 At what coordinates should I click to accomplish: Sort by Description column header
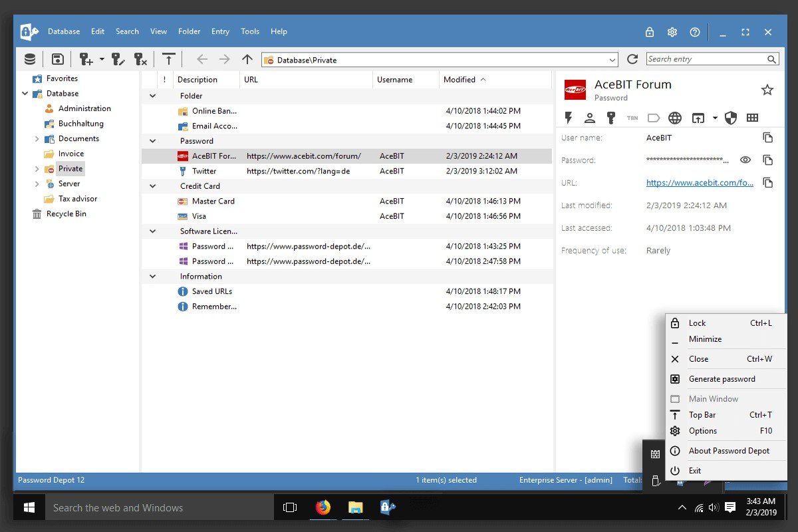206,80
